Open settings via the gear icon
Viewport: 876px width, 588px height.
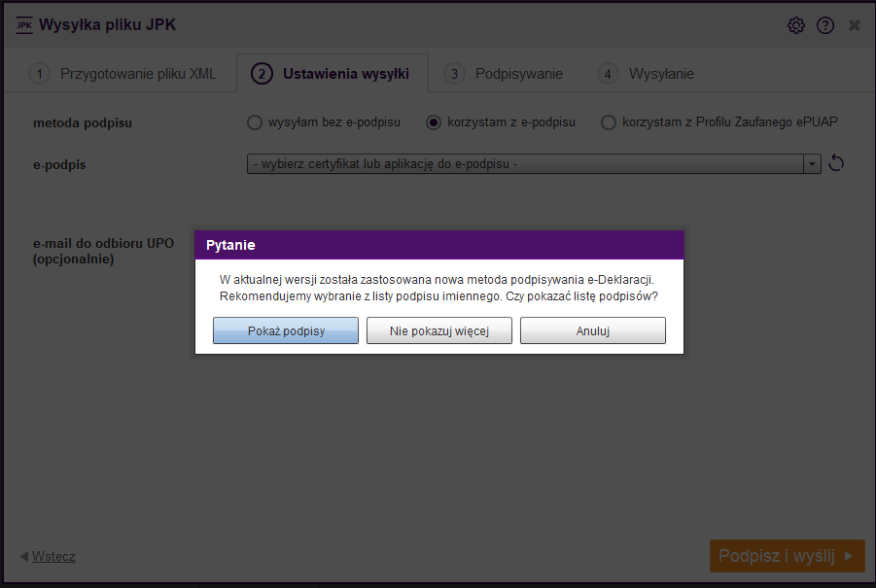click(x=795, y=25)
